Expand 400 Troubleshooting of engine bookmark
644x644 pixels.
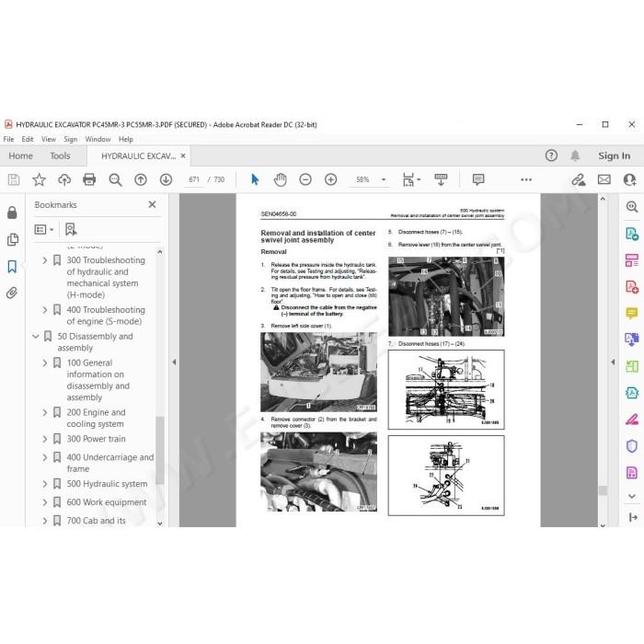[x=45, y=310]
